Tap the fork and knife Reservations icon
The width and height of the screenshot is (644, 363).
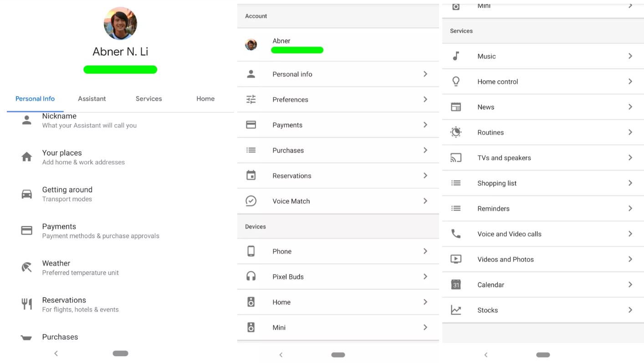[x=27, y=304]
